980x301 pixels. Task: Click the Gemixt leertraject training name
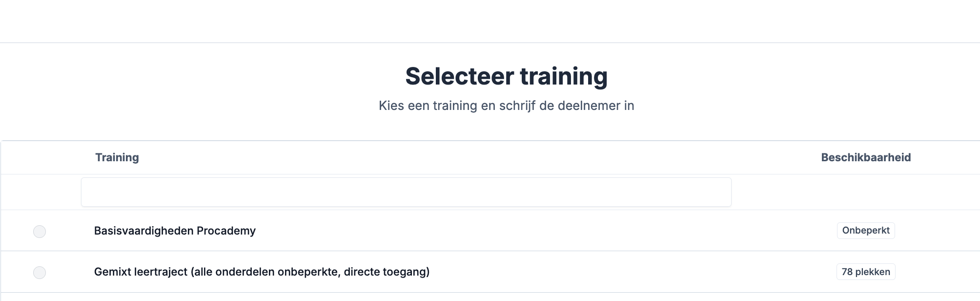click(x=262, y=272)
